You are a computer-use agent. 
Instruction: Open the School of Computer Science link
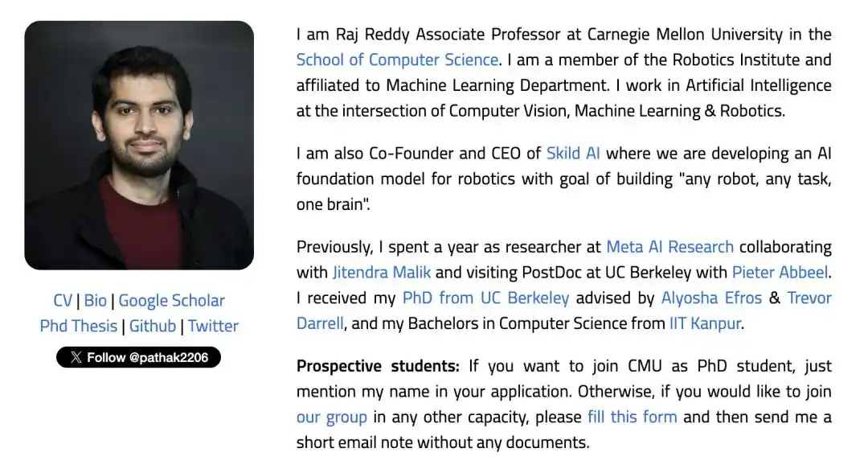point(398,60)
